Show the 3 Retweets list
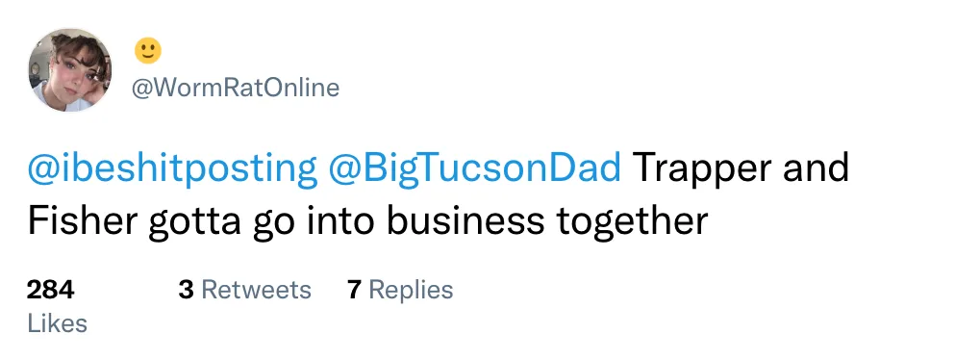The width and height of the screenshot is (980, 360). (245, 290)
